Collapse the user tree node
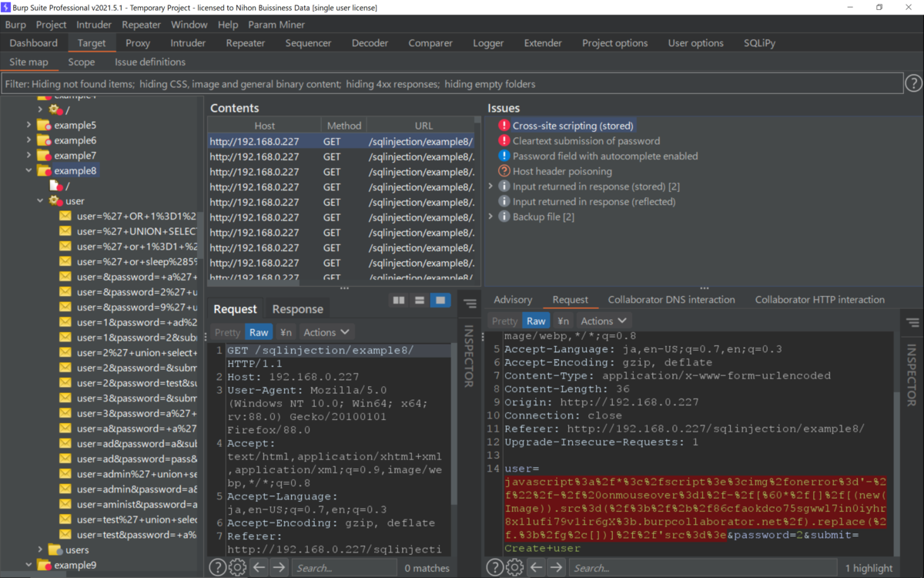This screenshot has width=924, height=578. coord(41,201)
